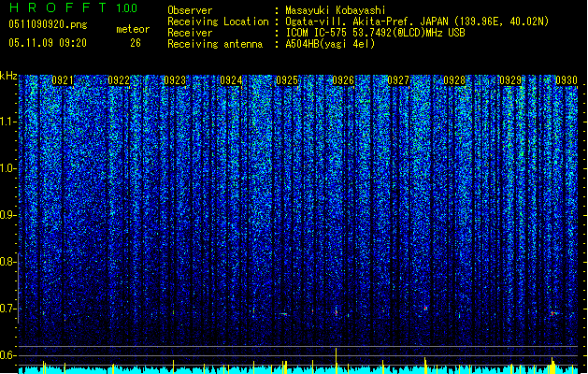Click the "Receiver" field label

point(190,33)
